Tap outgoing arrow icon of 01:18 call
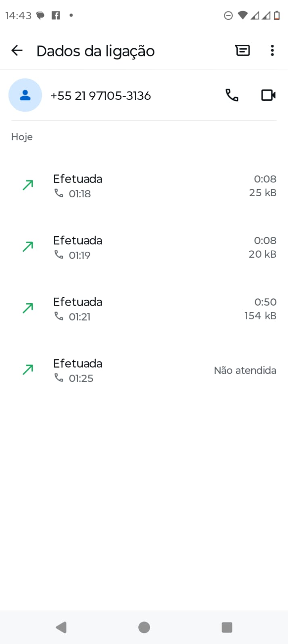This screenshot has width=288, height=644. (28, 185)
